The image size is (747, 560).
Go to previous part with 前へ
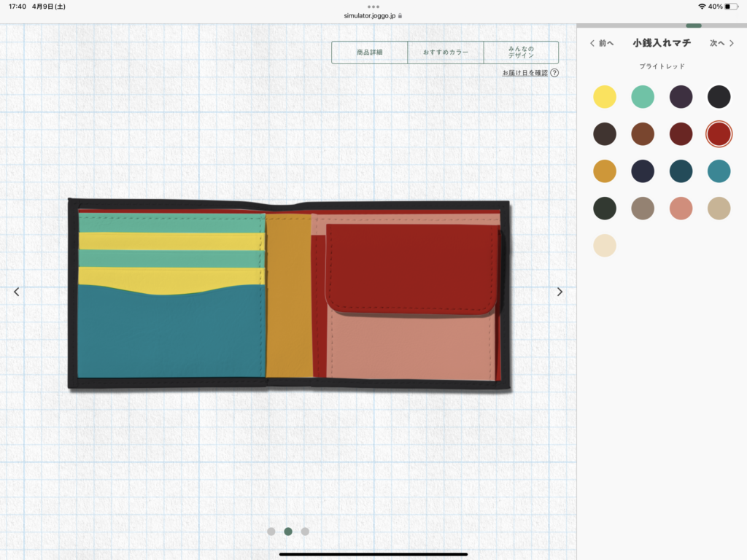(602, 43)
